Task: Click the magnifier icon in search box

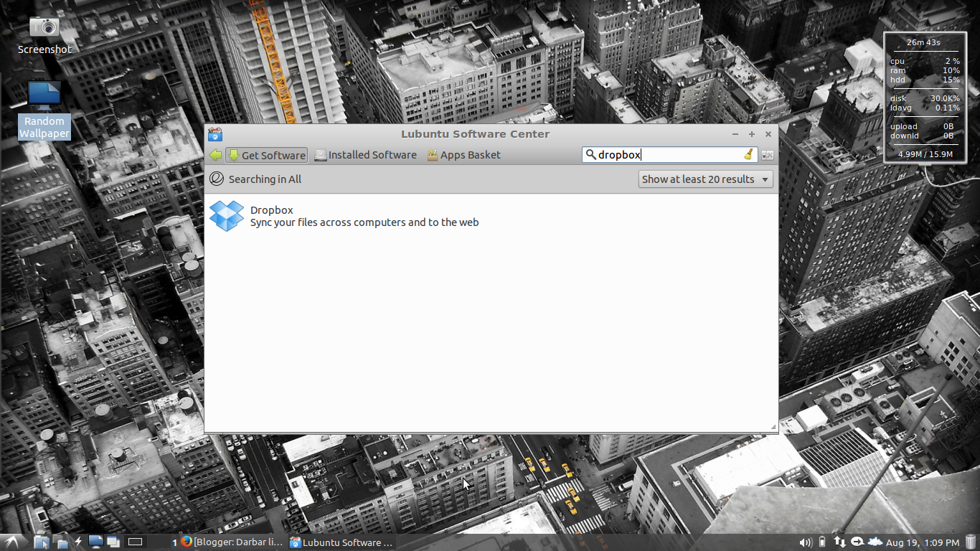Action: (590, 154)
